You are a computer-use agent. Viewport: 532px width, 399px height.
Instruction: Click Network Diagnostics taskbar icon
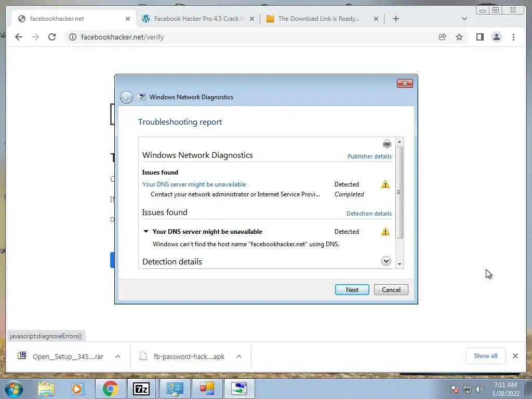[239, 389]
